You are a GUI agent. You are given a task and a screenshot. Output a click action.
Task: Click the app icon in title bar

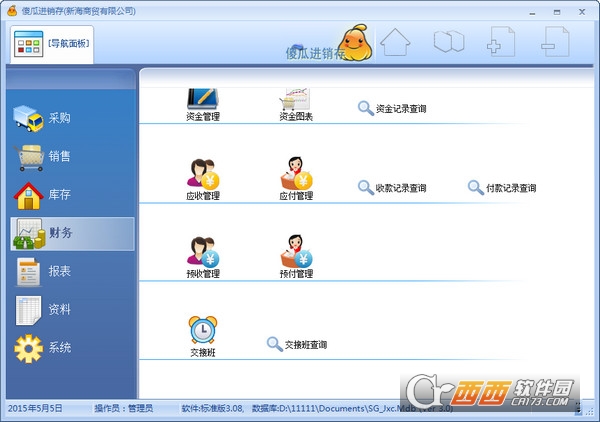(x=12, y=11)
